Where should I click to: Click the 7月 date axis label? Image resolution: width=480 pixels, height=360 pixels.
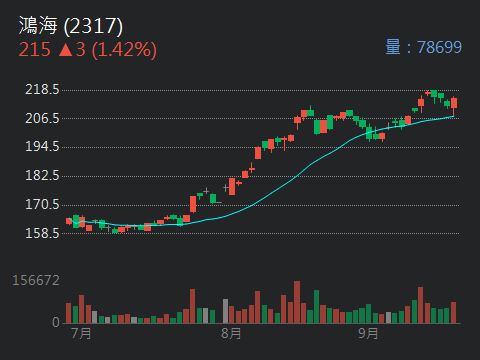pyautogui.click(x=82, y=333)
